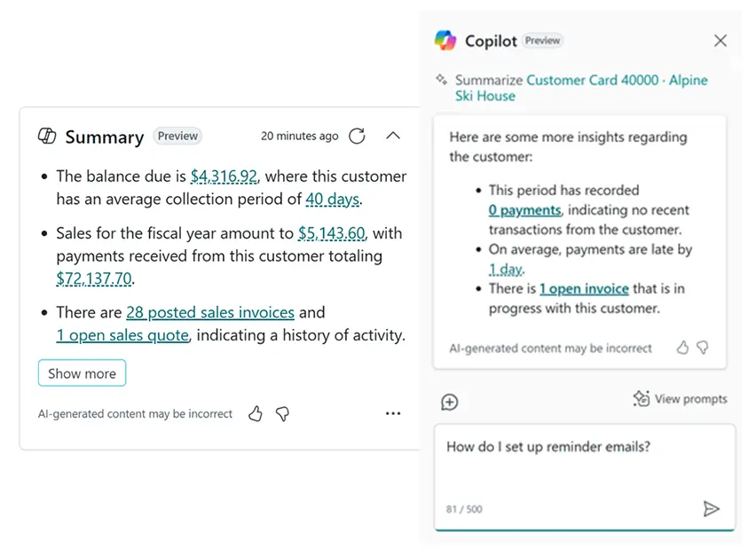
Task: Click the Preview badge next to Summary
Action: pos(177,137)
